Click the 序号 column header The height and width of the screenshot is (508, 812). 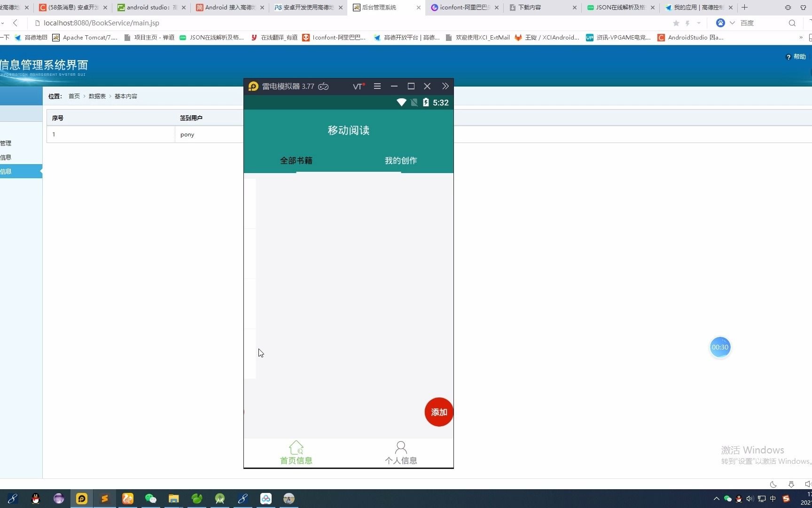tap(58, 118)
